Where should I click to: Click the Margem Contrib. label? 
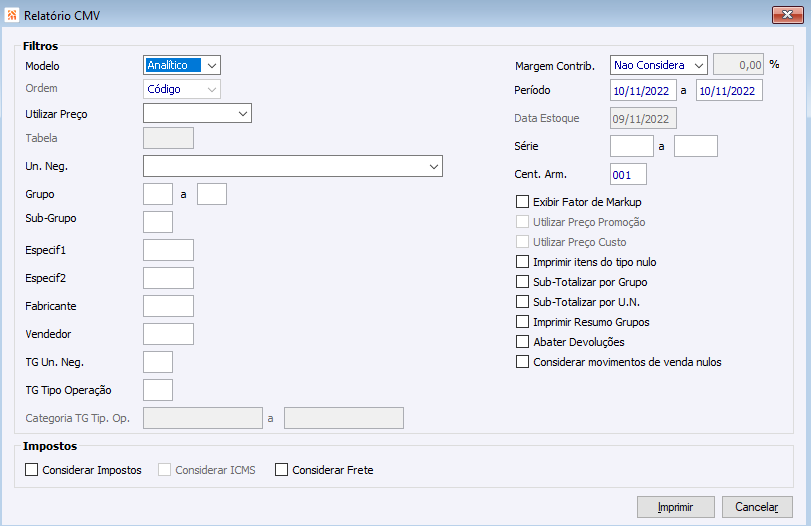555,66
